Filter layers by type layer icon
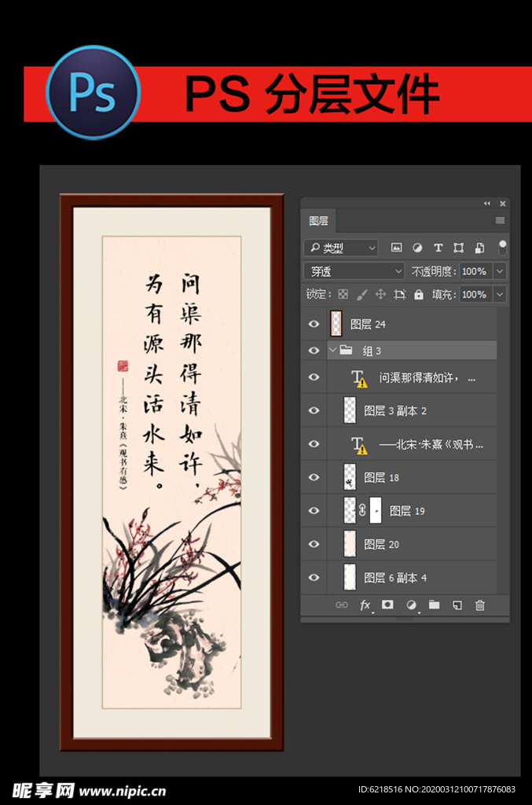Image resolution: width=532 pixels, height=805 pixels. coord(438,248)
